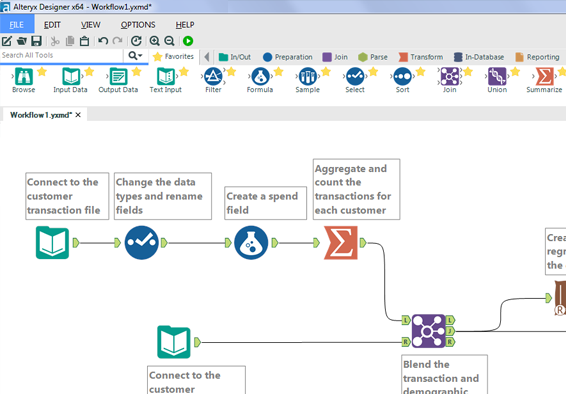Screen dimensions: 566x394
Task: Select the Summarize node on canvas
Action: (x=341, y=243)
